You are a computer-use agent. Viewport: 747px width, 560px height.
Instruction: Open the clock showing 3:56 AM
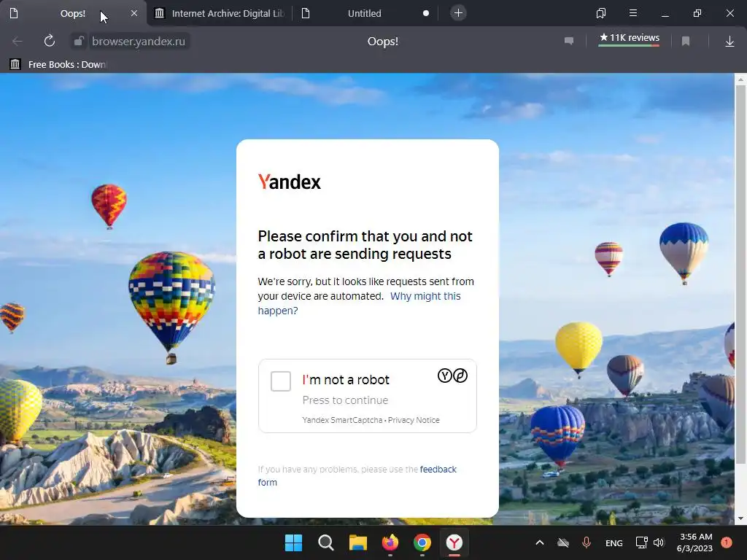694,542
